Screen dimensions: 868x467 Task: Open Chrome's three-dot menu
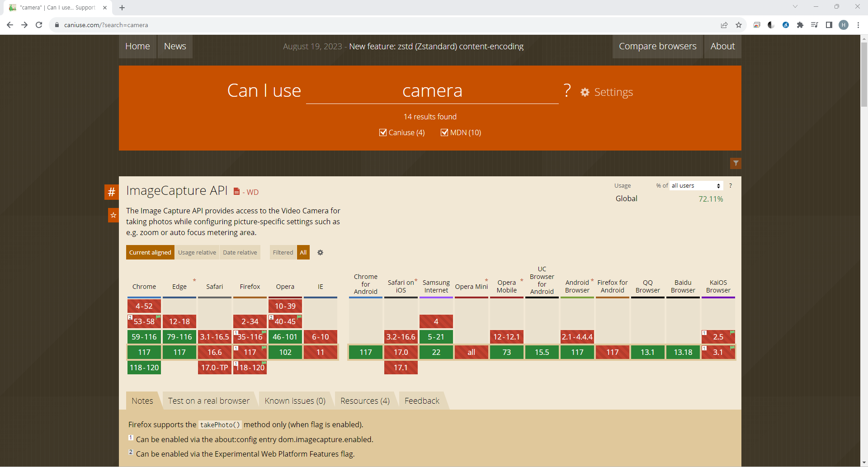pos(858,25)
